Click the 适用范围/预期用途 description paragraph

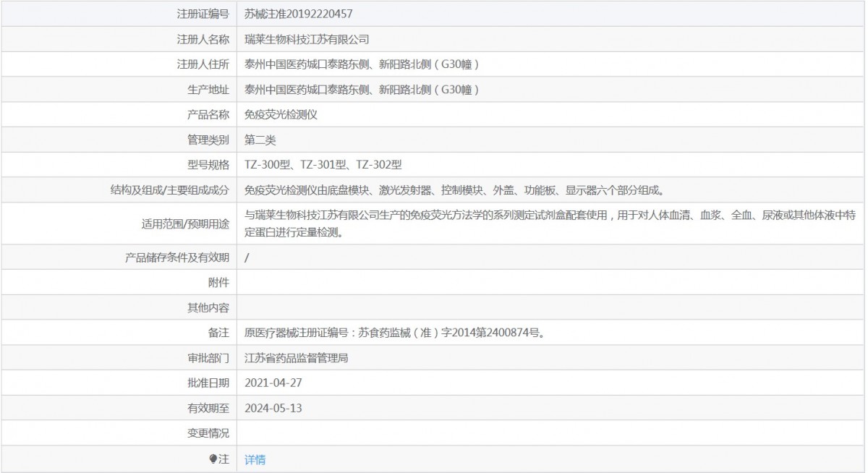pyautogui.click(x=550, y=223)
